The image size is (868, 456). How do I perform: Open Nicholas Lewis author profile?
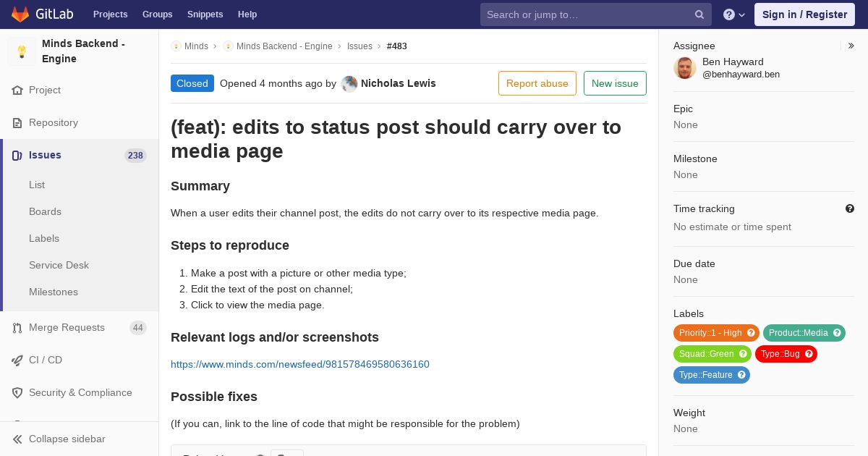coord(399,83)
